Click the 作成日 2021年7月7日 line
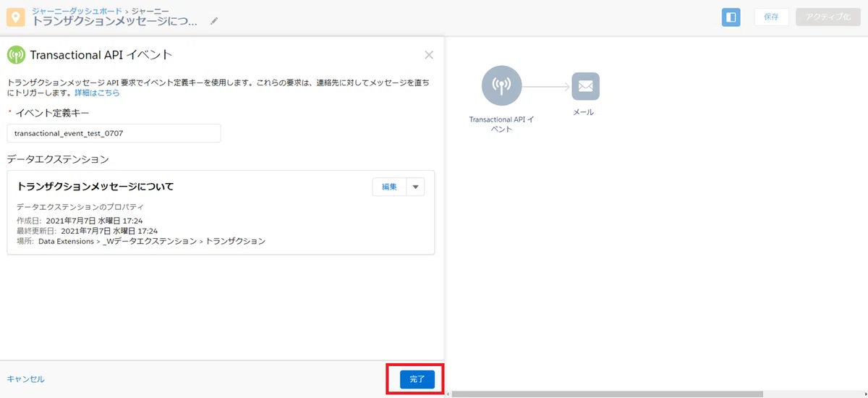Image resolution: width=868 pixels, height=398 pixels. [80, 221]
